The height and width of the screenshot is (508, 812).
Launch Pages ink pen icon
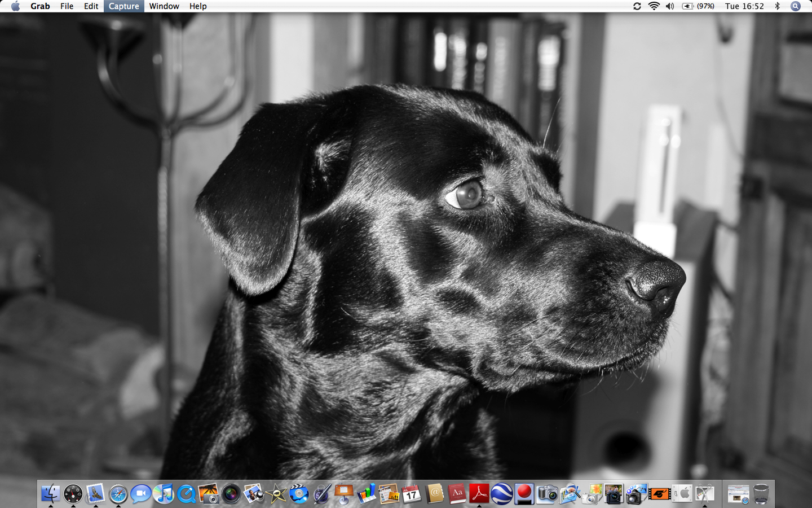coord(321,494)
